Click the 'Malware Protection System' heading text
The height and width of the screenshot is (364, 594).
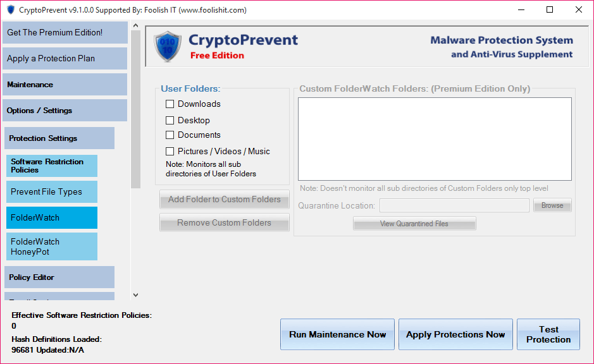(502, 40)
